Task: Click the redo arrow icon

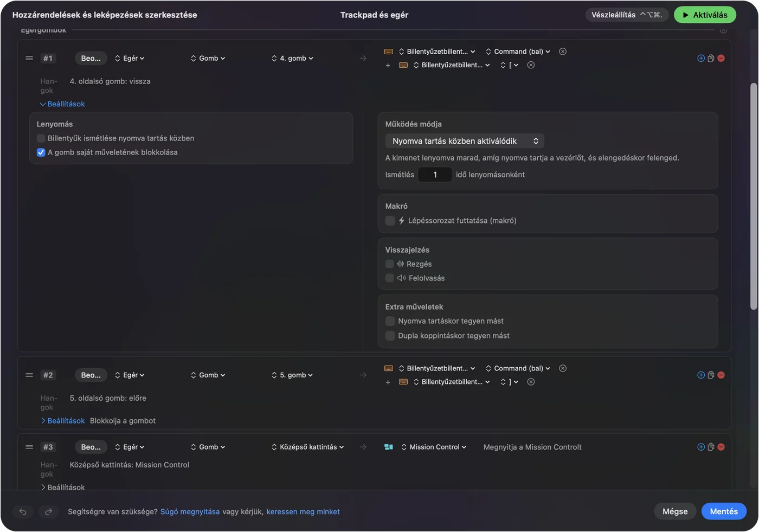Action: tap(48, 511)
